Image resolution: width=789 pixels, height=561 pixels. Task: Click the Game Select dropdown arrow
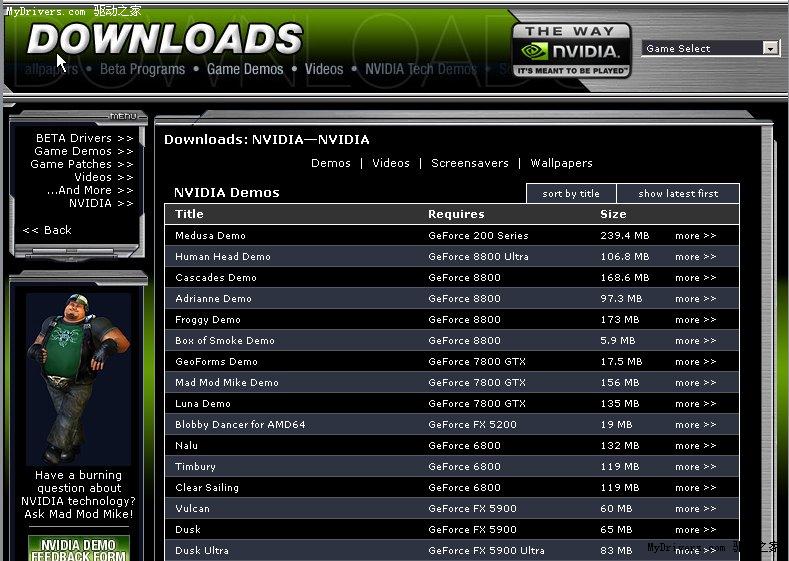[770, 48]
